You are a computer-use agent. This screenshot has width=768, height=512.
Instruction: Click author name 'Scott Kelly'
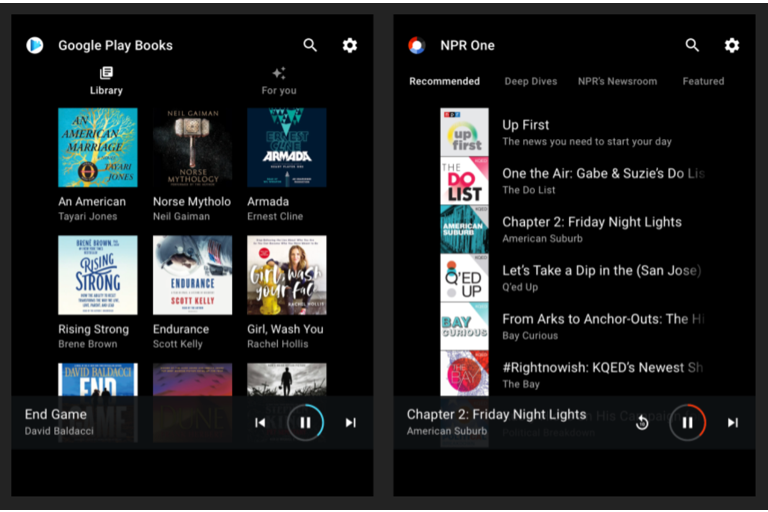(178, 344)
